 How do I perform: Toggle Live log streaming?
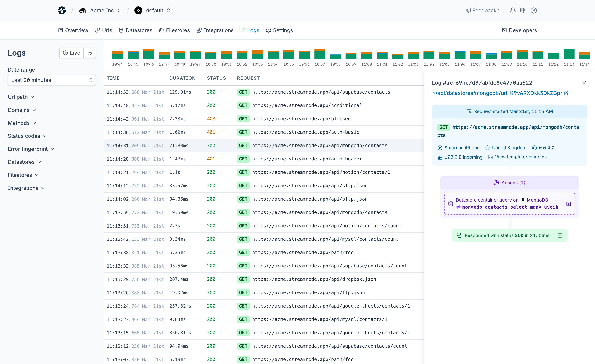coord(71,53)
